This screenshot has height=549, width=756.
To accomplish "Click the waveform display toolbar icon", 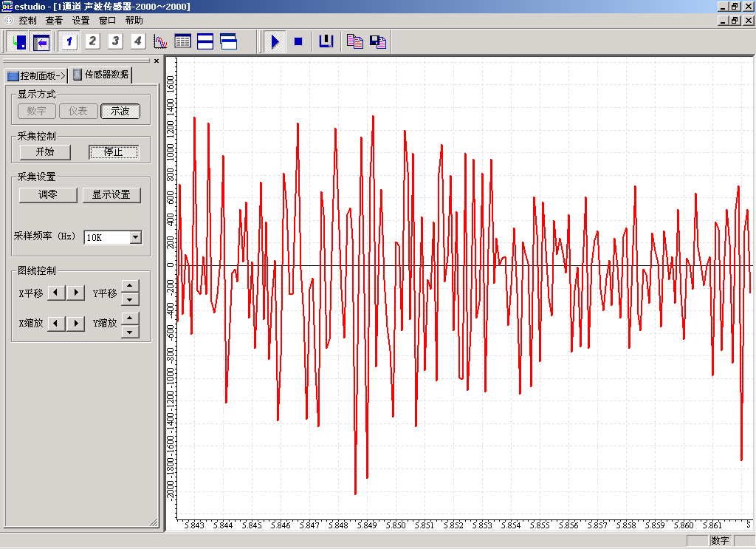I will (160, 41).
